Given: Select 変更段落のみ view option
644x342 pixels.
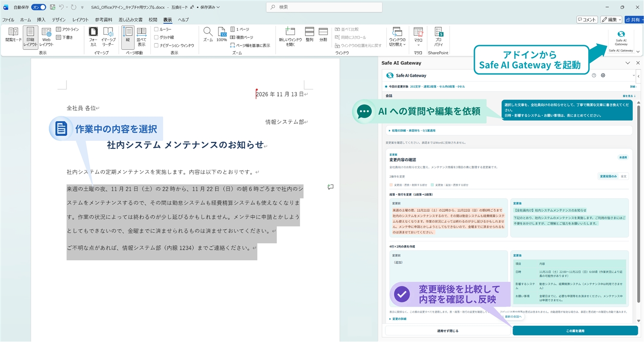Looking at the screenshot, I should [x=608, y=176].
